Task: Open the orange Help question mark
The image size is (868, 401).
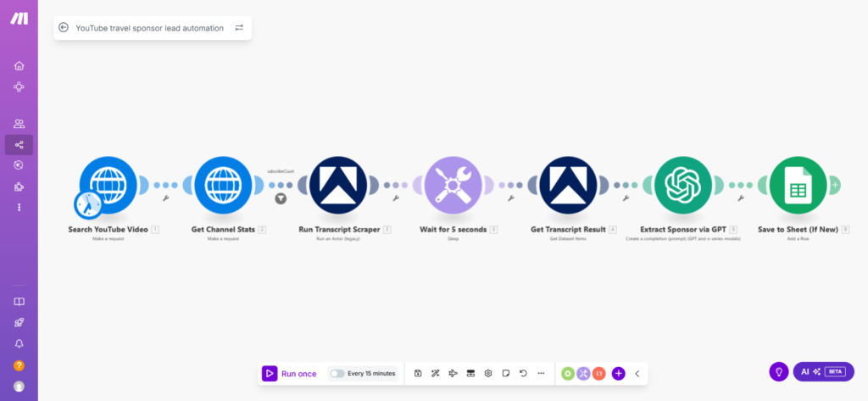Action: [19, 365]
